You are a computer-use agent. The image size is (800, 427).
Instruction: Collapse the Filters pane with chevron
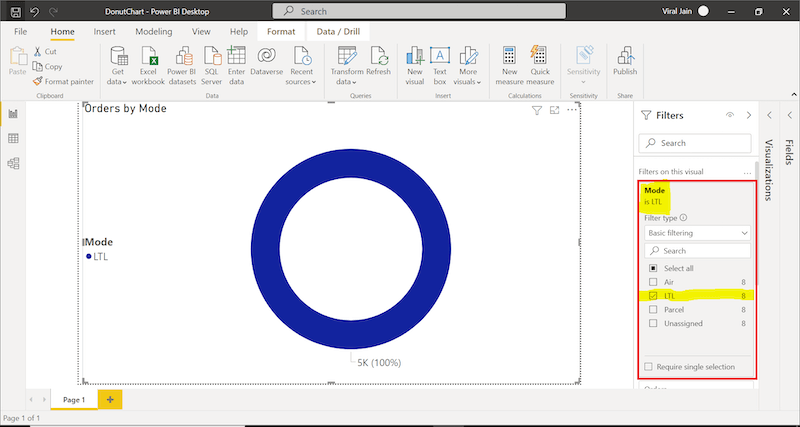pos(748,115)
